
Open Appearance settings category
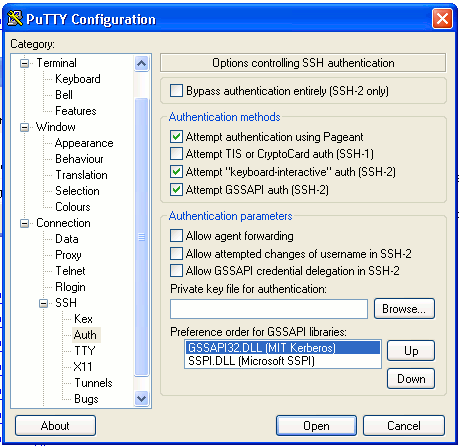84,143
